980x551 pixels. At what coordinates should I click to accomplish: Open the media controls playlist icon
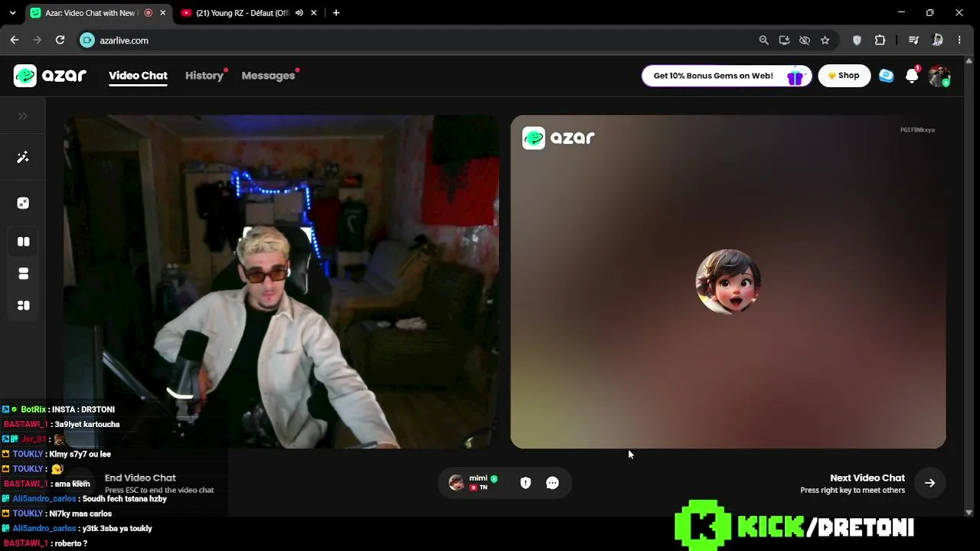tap(913, 41)
